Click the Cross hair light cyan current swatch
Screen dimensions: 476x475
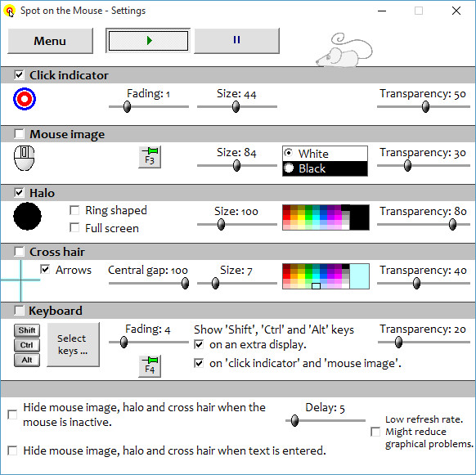(359, 276)
